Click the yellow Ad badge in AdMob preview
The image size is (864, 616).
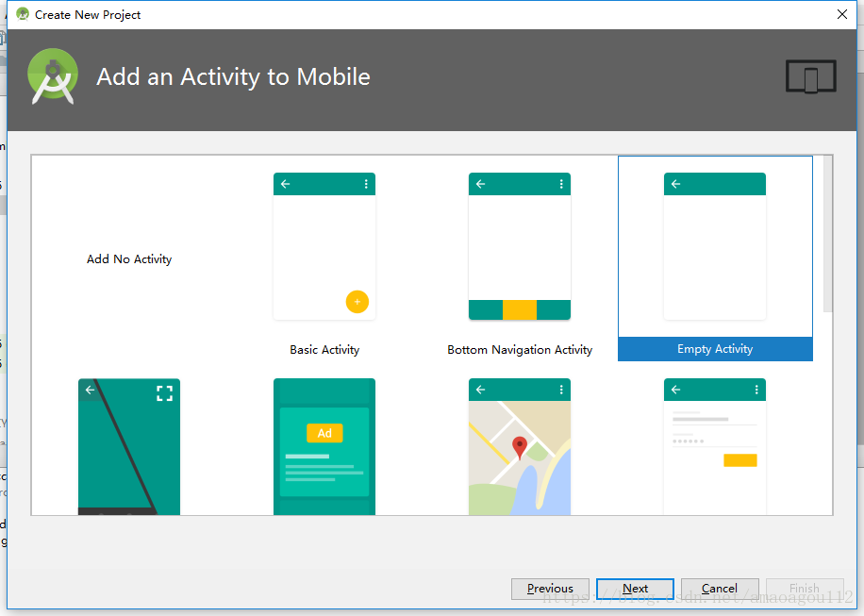[x=324, y=433]
